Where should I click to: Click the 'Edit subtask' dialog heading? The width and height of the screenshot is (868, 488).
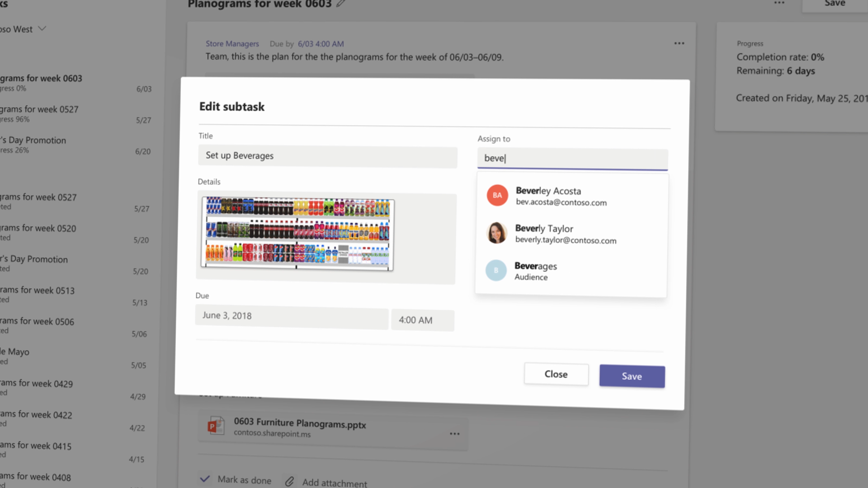tap(232, 107)
